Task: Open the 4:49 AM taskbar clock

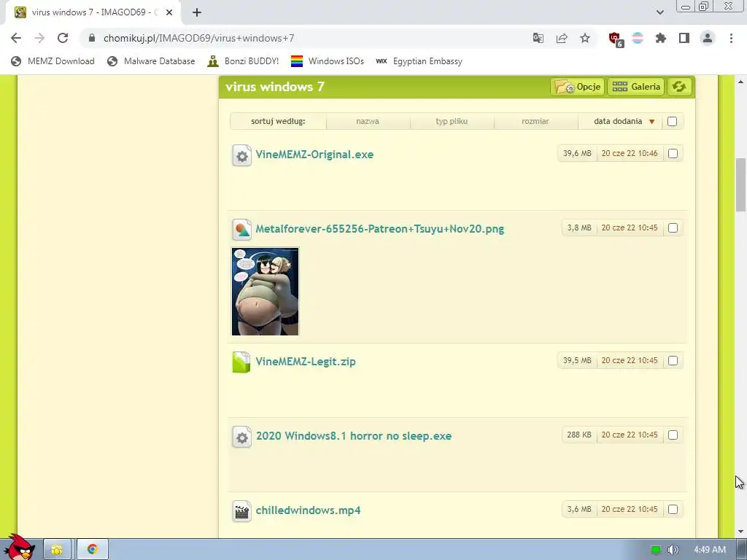Action: click(710, 550)
